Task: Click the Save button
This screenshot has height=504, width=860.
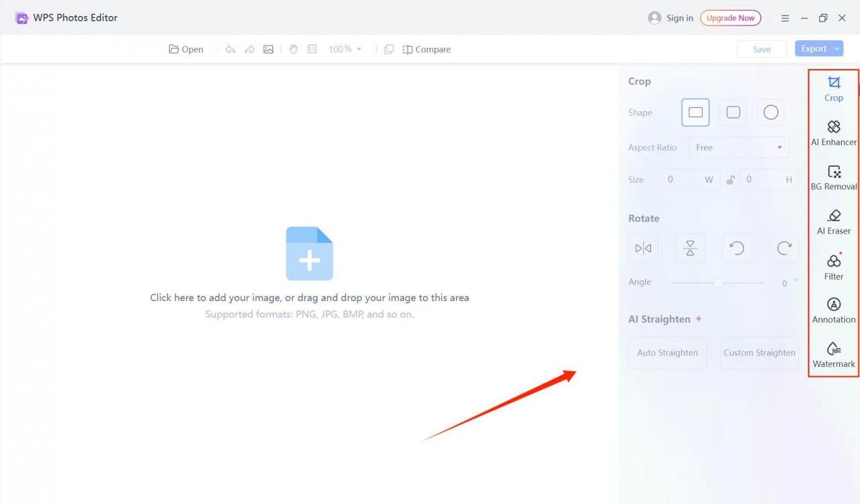Action: [762, 49]
